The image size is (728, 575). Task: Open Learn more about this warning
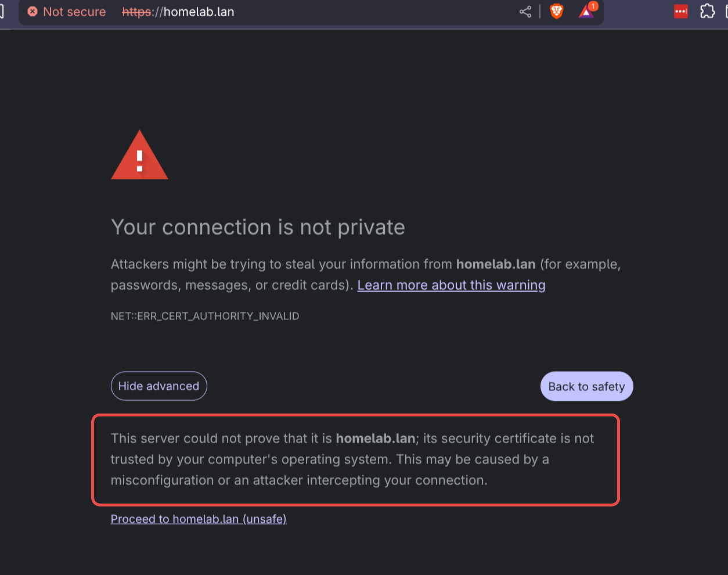(451, 285)
